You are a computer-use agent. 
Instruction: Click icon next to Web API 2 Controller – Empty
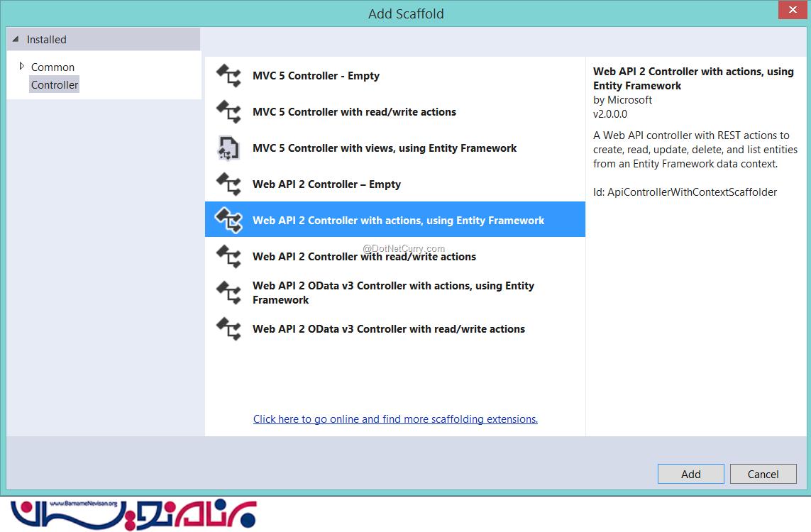pyautogui.click(x=228, y=184)
